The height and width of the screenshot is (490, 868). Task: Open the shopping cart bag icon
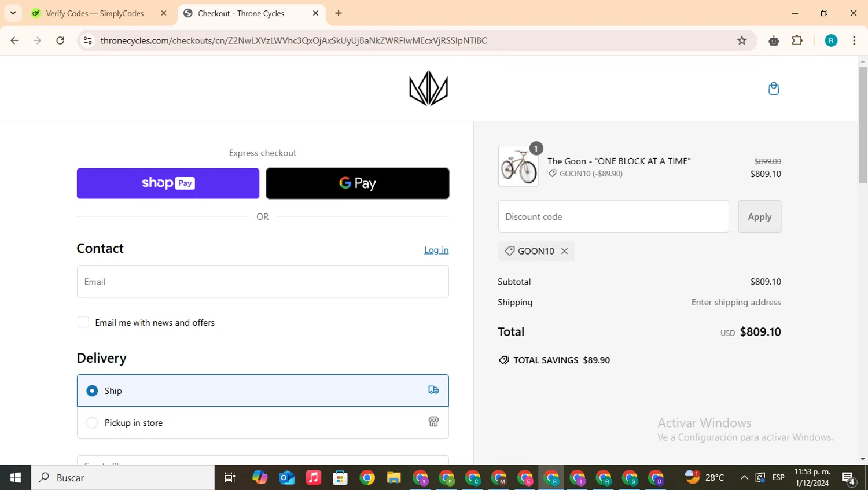click(x=773, y=89)
